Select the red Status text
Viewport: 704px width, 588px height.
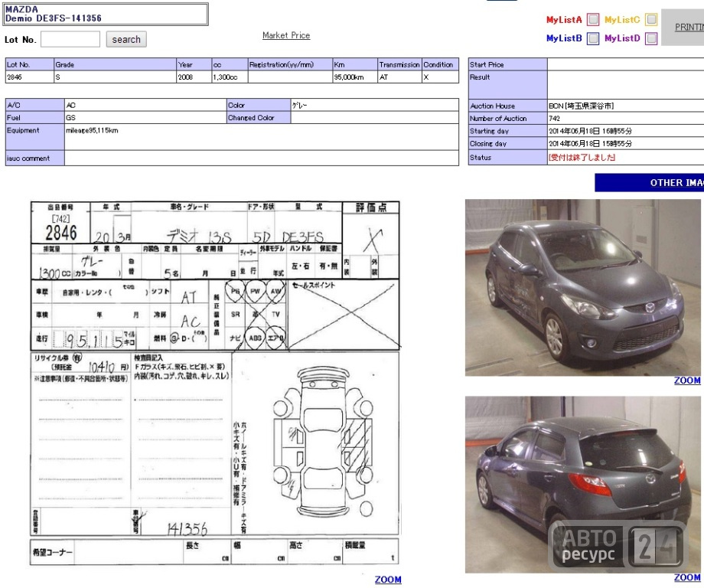582,158
